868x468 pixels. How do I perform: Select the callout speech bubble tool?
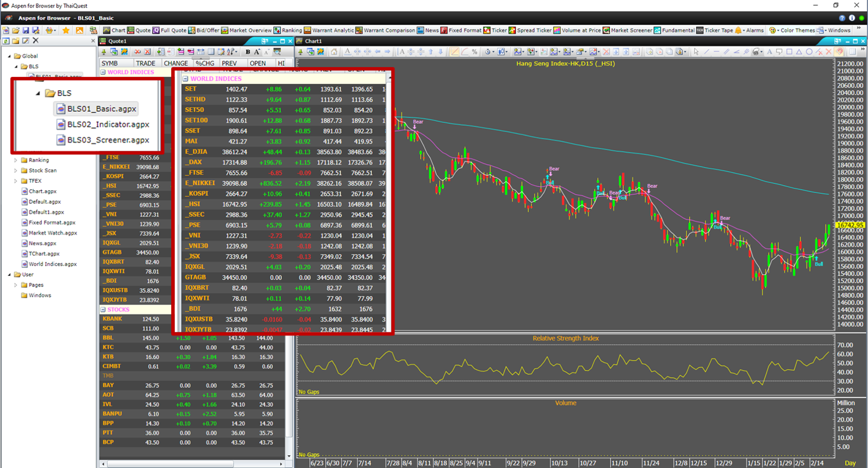click(x=778, y=52)
